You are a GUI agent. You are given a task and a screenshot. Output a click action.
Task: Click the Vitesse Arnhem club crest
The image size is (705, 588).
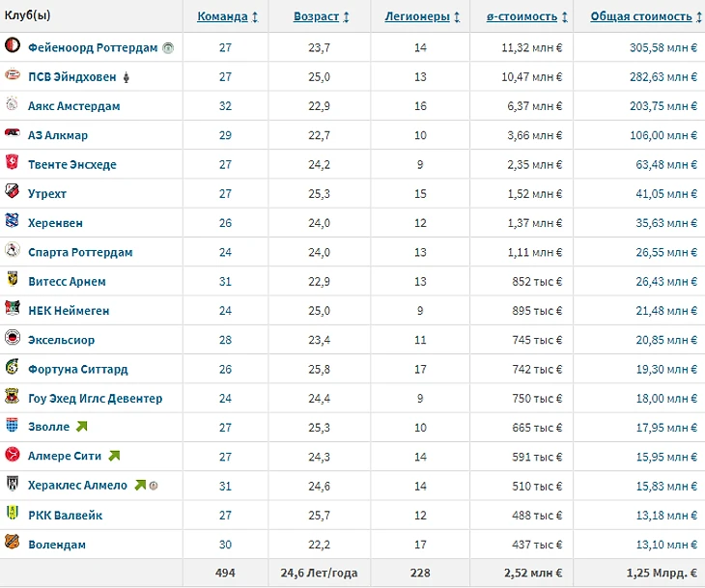(x=13, y=279)
